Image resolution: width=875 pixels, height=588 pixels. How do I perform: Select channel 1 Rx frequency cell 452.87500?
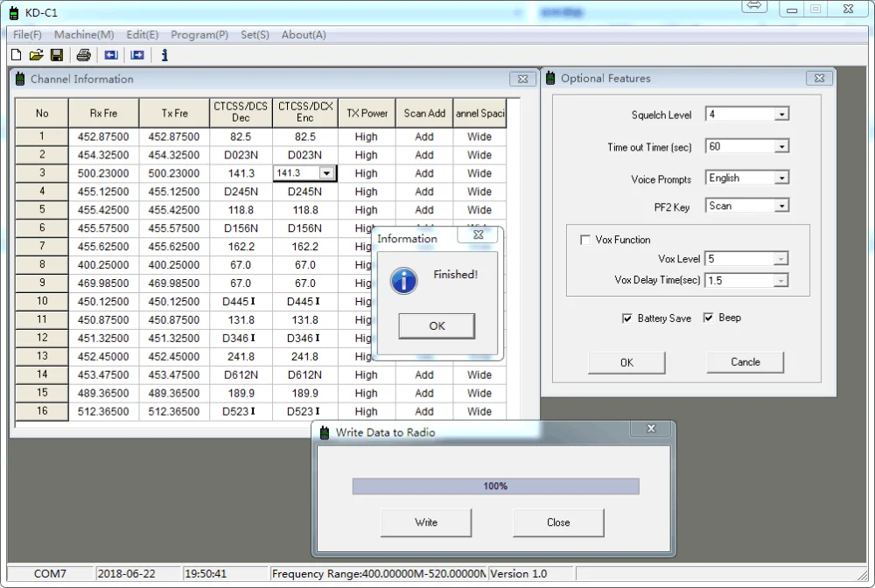click(103, 137)
